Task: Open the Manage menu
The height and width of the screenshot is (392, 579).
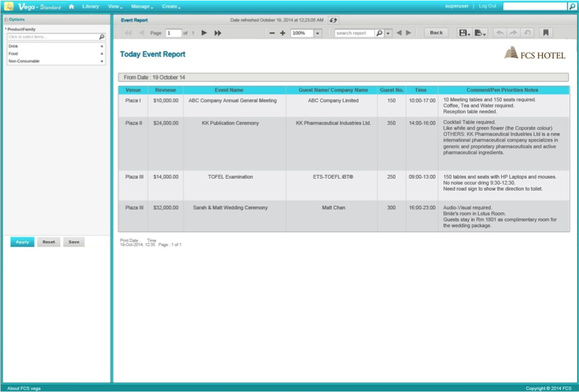Action: 142,6
